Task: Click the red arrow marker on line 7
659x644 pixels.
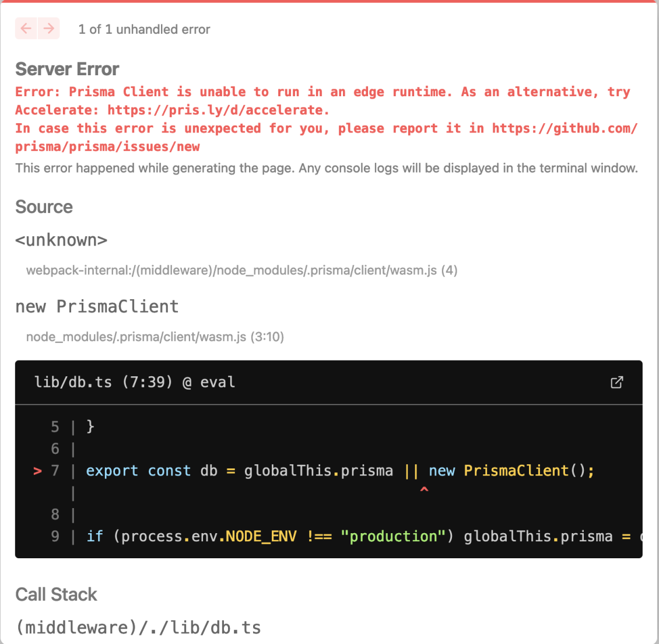Action: tap(36, 471)
